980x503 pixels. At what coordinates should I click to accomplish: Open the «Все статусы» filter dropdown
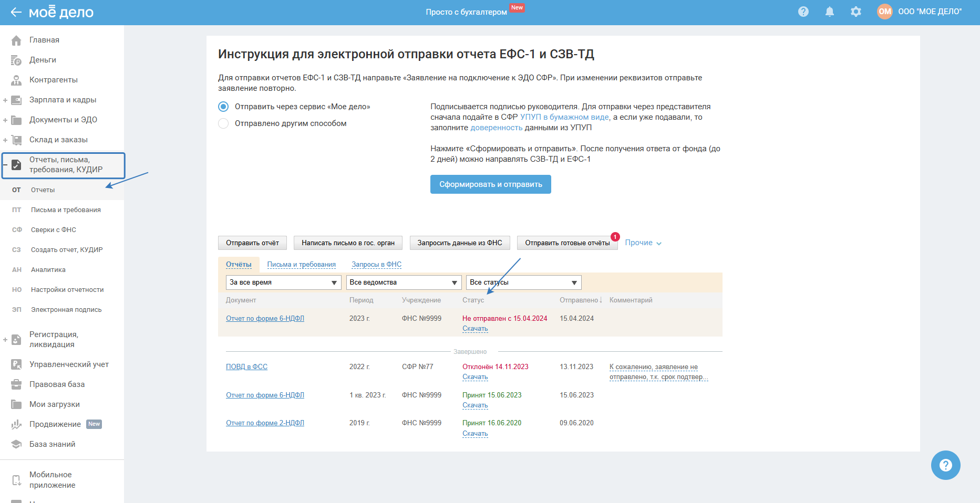pyautogui.click(x=523, y=282)
